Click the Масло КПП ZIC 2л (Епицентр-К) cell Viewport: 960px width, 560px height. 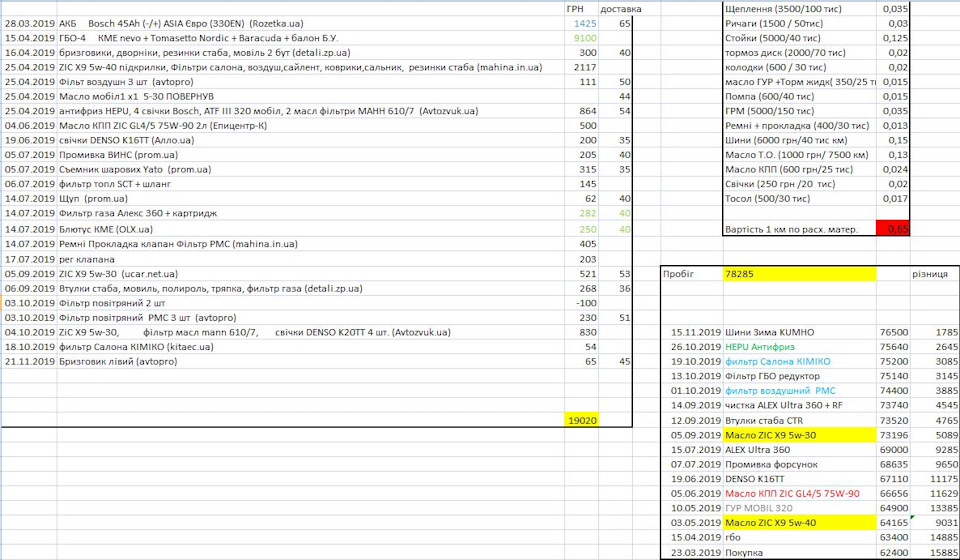tap(310, 125)
